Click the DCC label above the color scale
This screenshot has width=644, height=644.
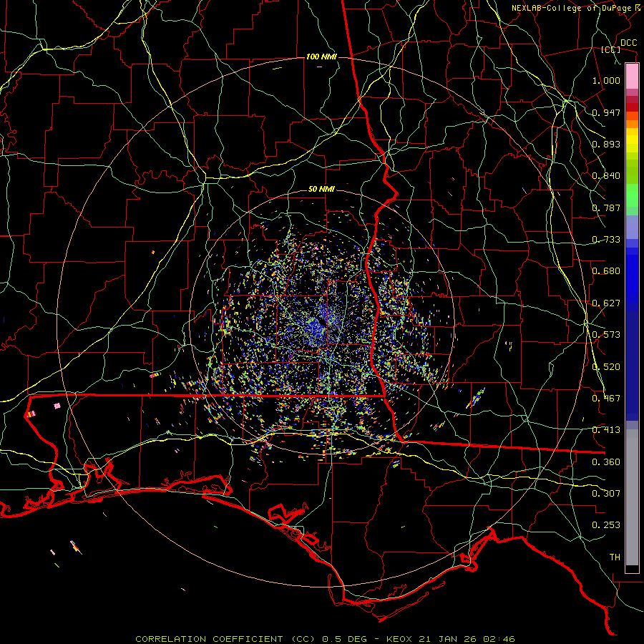pos(628,43)
